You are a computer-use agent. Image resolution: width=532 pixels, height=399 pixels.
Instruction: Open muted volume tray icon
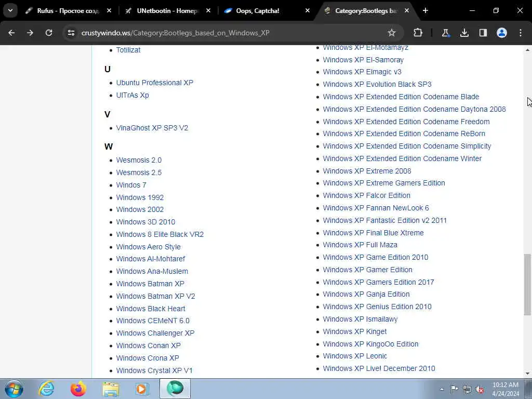[480, 390]
